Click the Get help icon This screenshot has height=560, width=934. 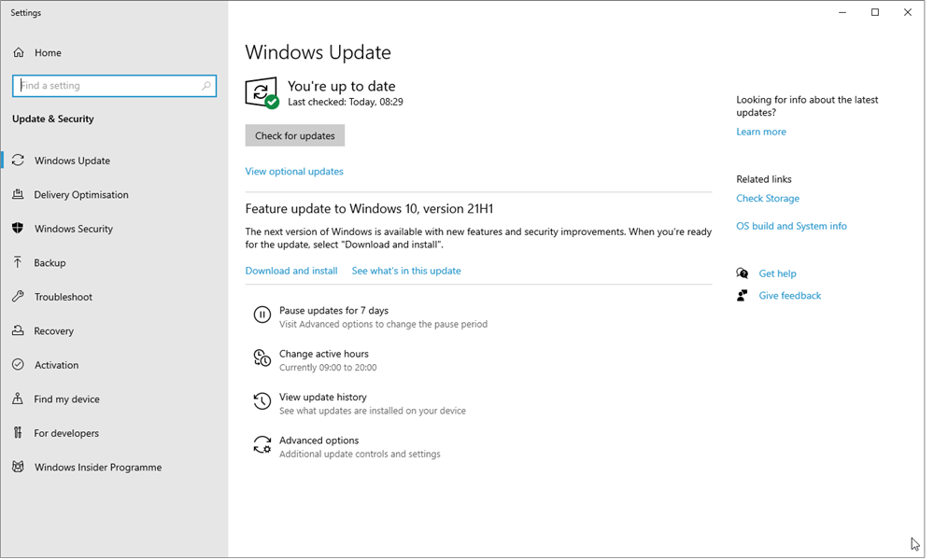point(743,273)
